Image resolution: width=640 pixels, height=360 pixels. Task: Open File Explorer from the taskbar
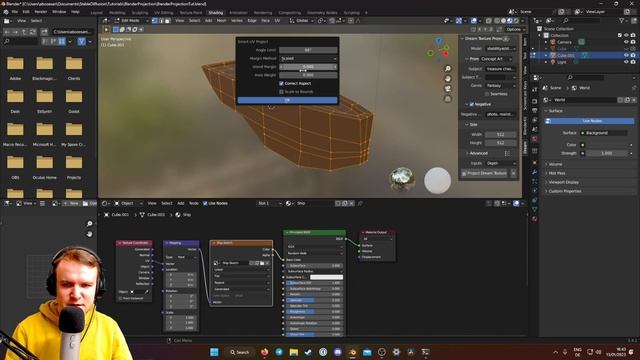pyautogui.click(x=293, y=352)
